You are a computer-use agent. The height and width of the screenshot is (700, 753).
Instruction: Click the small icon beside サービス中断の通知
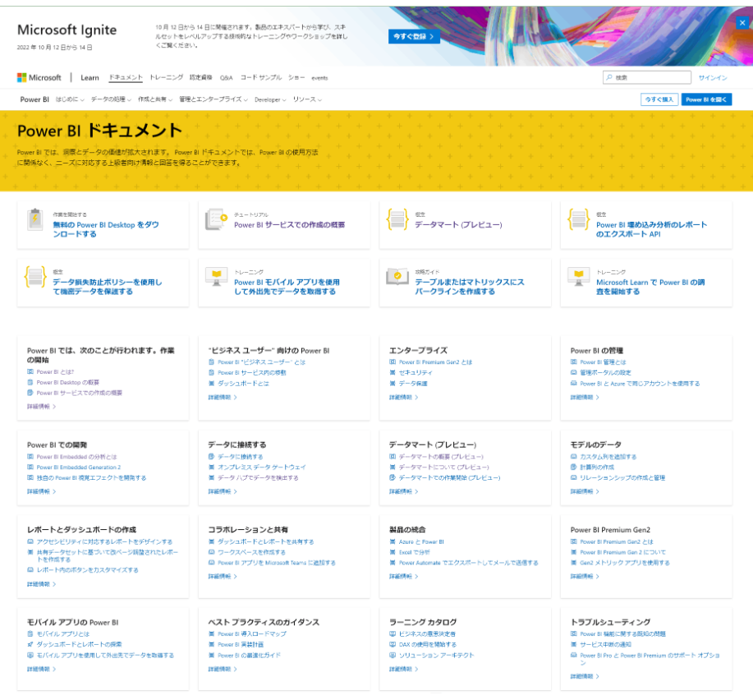tap(573, 644)
